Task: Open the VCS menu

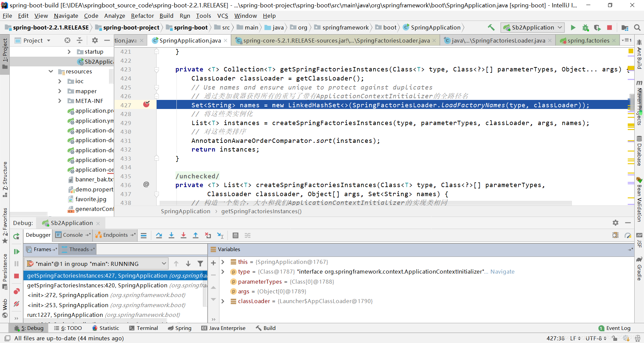Action: point(222,16)
